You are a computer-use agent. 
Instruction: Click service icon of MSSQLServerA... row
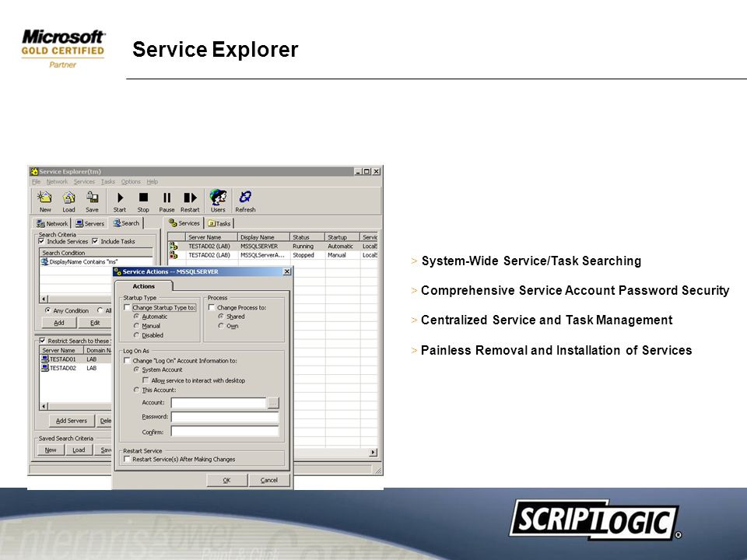click(174, 255)
